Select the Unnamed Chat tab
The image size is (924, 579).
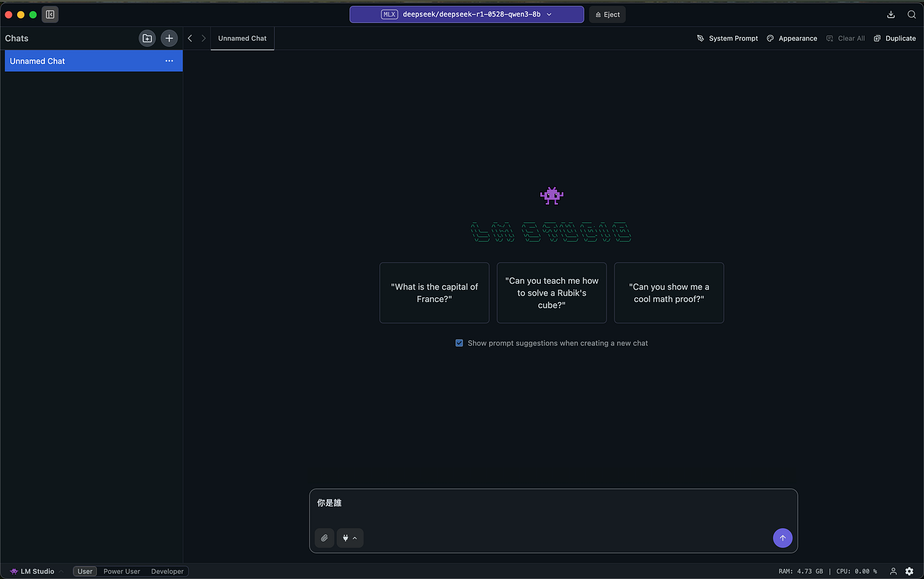point(242,38)
